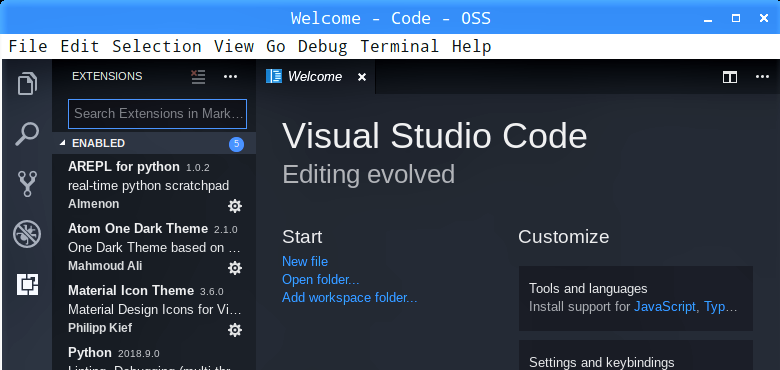780x370 pixels.
Task: Select the Extensions view icon
Action: 27,284
